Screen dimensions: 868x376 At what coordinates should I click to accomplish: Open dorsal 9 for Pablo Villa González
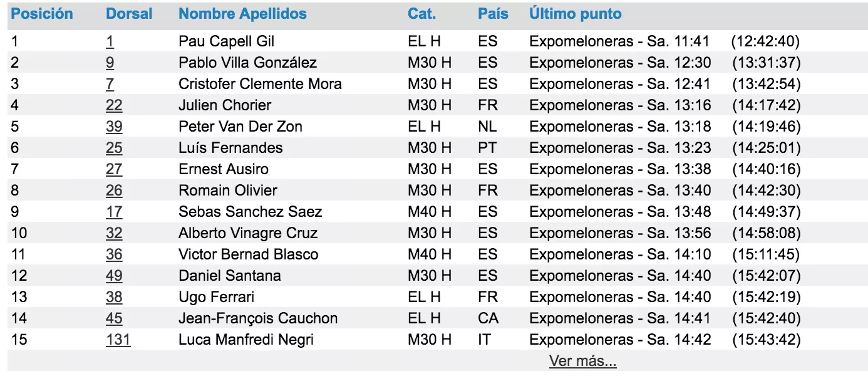point(110,63)
